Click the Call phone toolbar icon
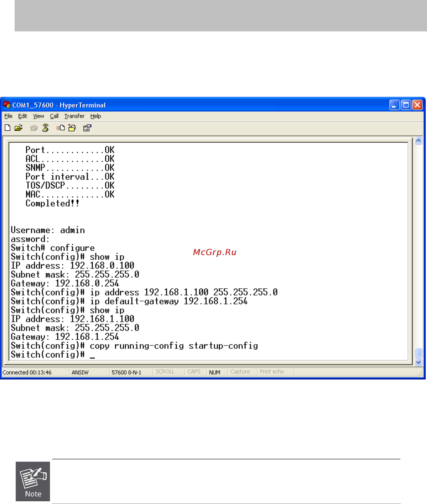This screenshot has height=504, width=427. pos(34,128)
